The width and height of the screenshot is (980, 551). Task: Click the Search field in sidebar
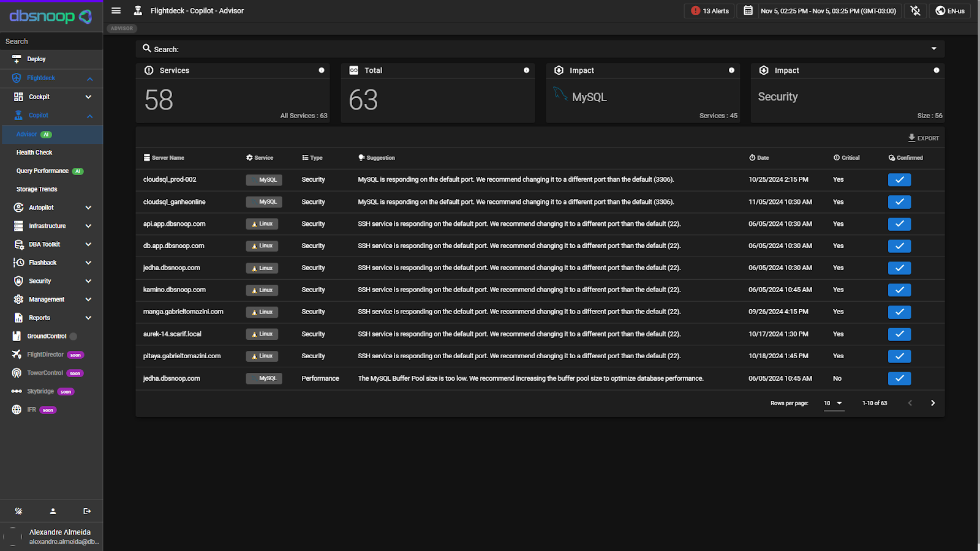click(51, 41)
